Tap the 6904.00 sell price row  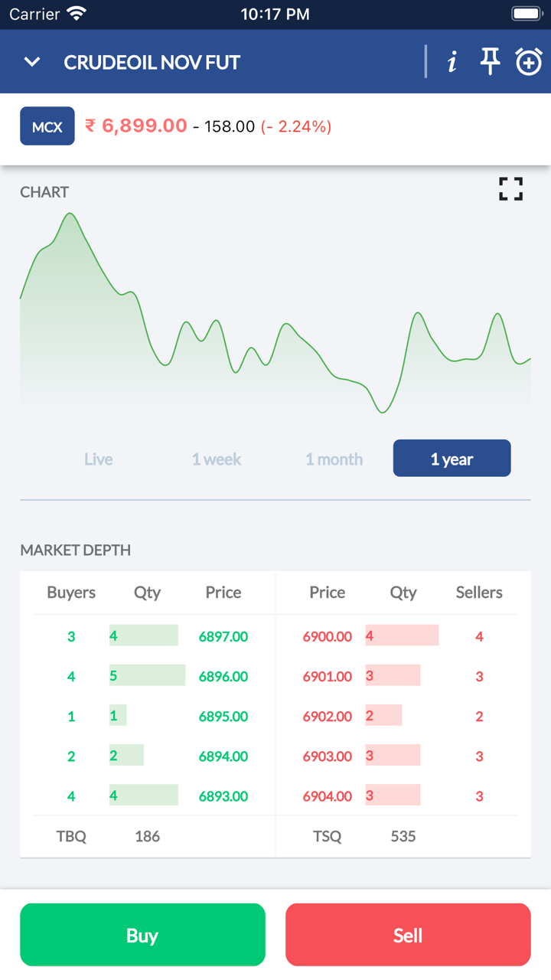tap(328, 796)
